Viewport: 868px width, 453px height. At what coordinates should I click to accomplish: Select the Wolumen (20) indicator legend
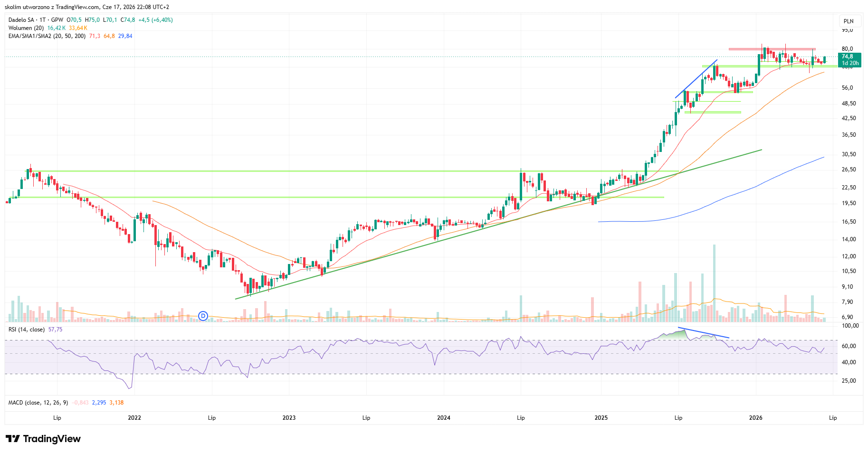26,28
